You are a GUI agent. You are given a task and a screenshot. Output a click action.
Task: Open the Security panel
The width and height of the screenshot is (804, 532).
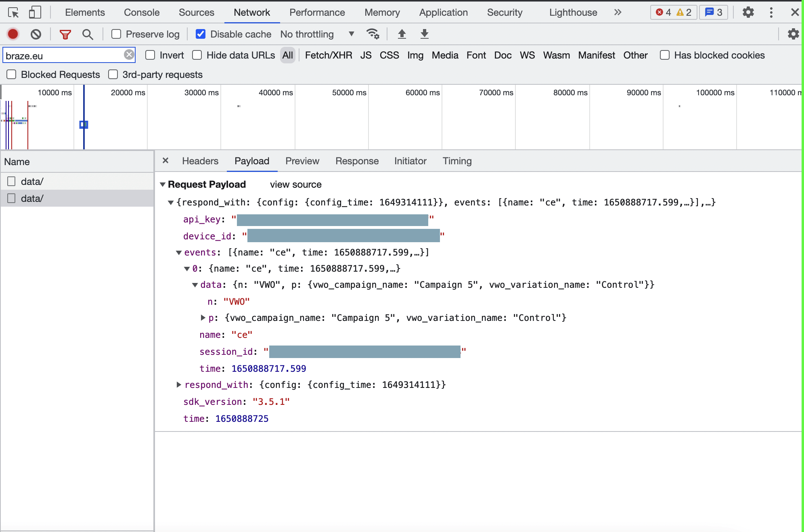(x=505, y=13)
